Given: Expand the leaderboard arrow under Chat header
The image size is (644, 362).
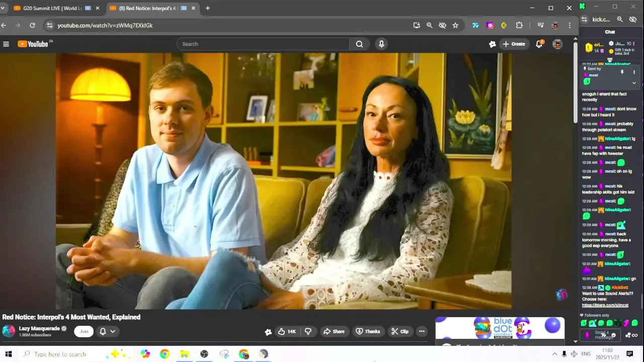Looking at the screenshot, I should (x=610, y=60).
